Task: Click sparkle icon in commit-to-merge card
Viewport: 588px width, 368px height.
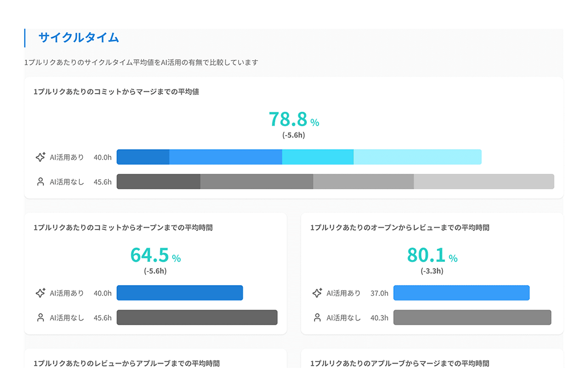Action: [41, 157]
